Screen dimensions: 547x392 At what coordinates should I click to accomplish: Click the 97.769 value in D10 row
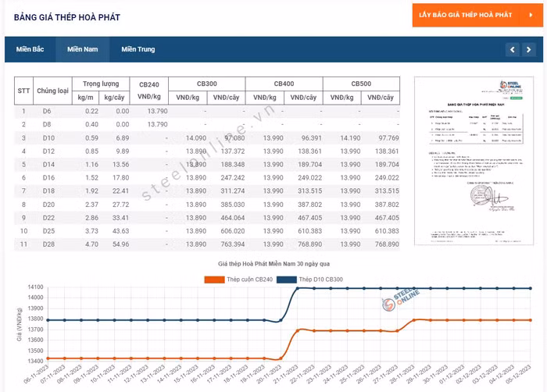pyautogui.click(x=388, y=138)
